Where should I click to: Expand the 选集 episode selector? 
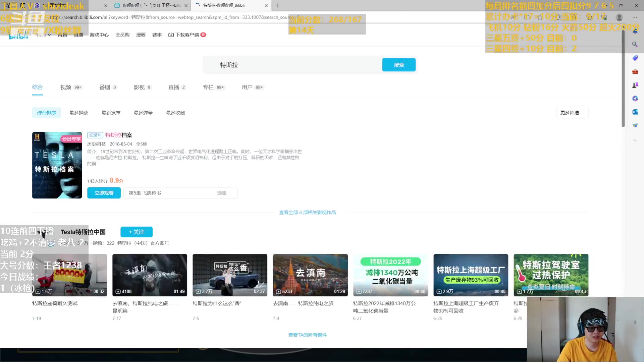[x=221, y=193]
